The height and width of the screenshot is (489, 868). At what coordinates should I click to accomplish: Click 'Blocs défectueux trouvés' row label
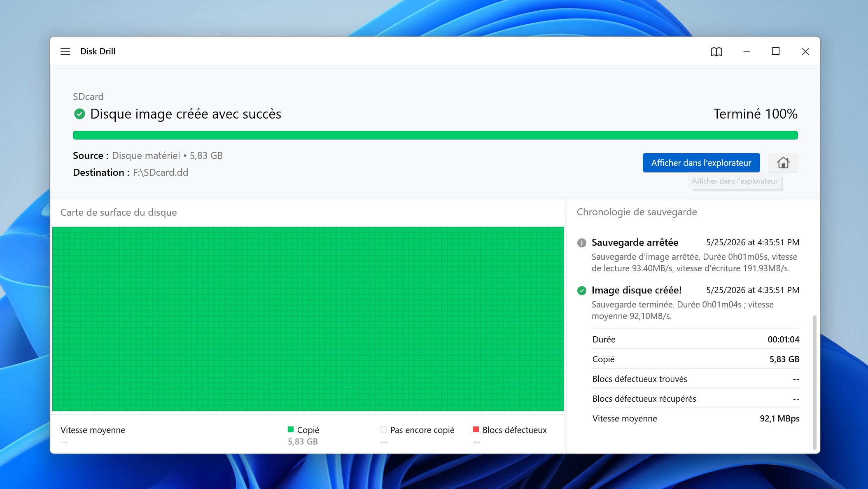click(639, 379)
